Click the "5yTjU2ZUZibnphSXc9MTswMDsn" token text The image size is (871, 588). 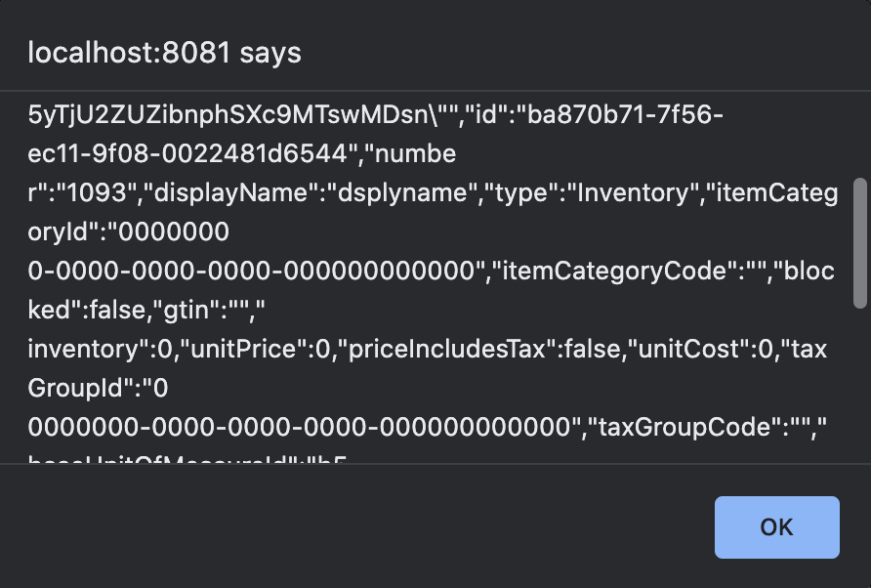click(217, 116)
